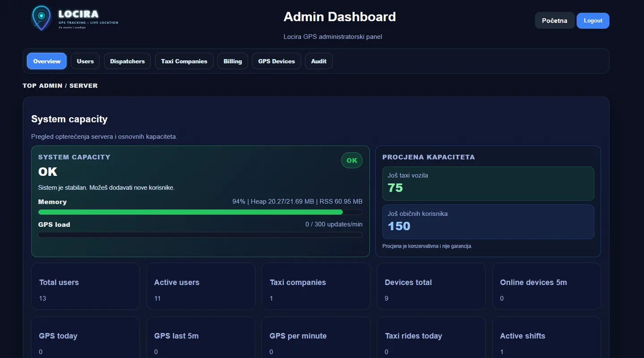Click the Devices total stat card

(431, 286)
